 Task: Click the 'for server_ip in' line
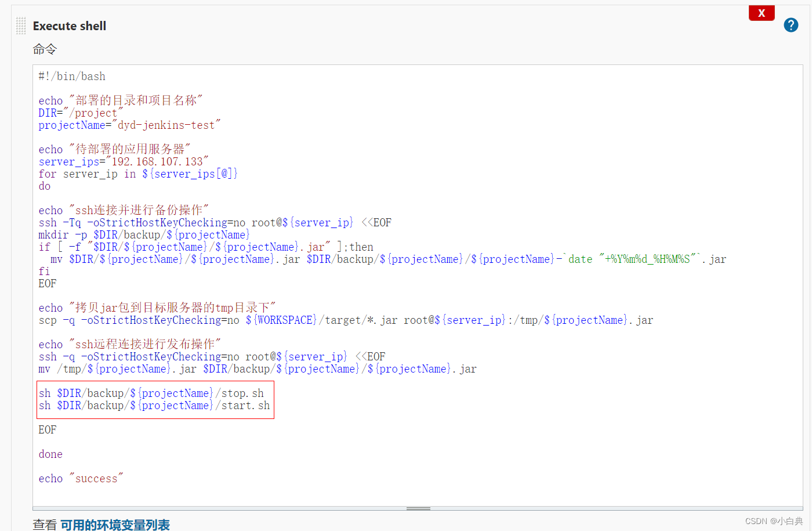coord(138,174)
